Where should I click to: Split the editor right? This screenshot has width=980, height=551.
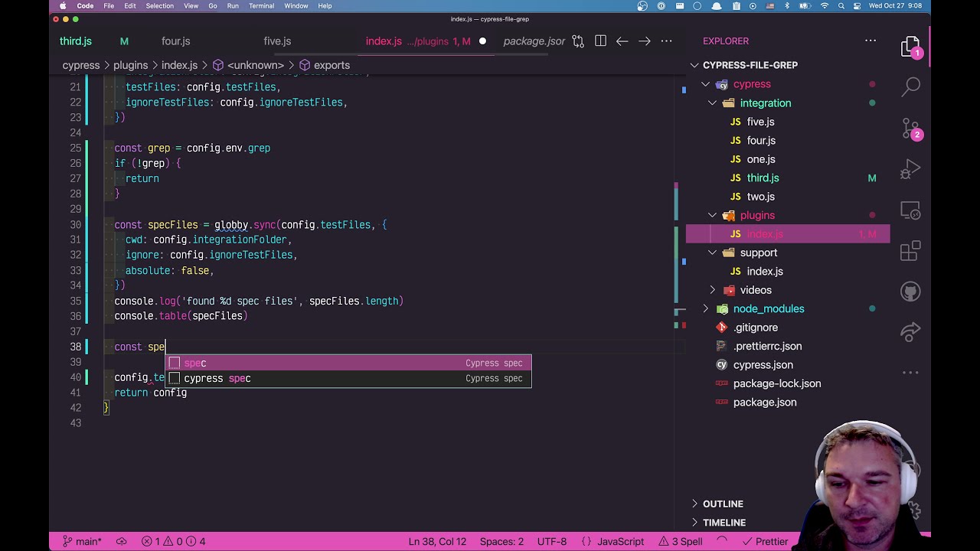600,41
